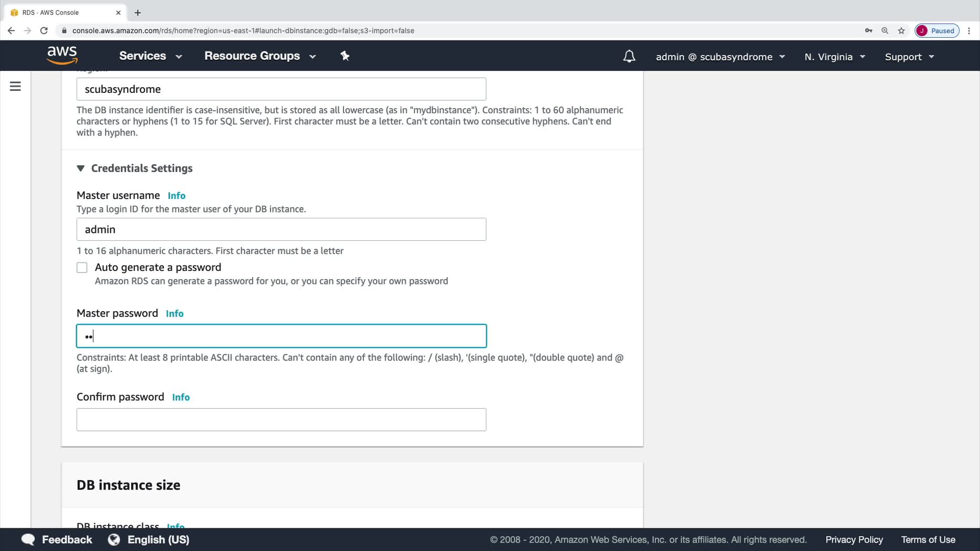Viewport: 980px width, 551px height.
Task: Click the browser zoom magnifier icon
Action: click(885, 30)
